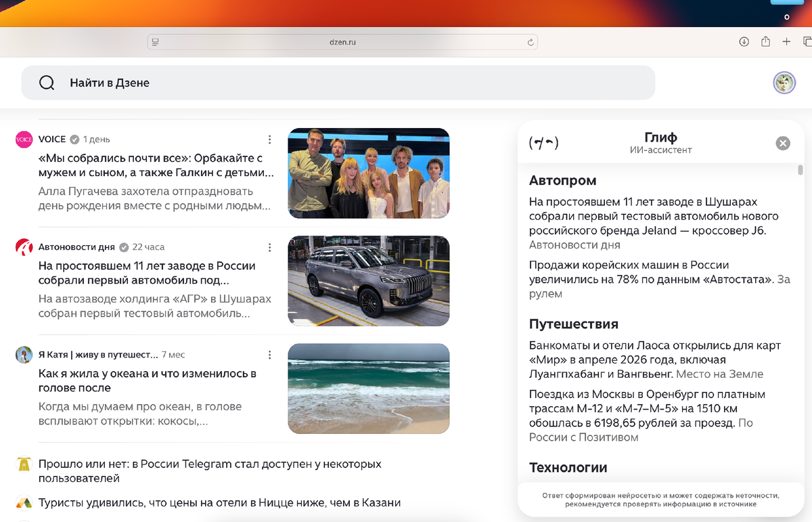This screenshot has height=522, width=812.
Task: Open options menu for Я Катя article
Action: 269,355
